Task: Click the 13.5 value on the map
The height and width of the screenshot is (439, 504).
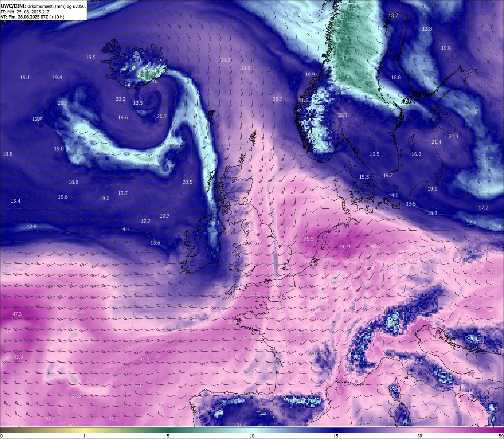Action: tap(411, 204)
